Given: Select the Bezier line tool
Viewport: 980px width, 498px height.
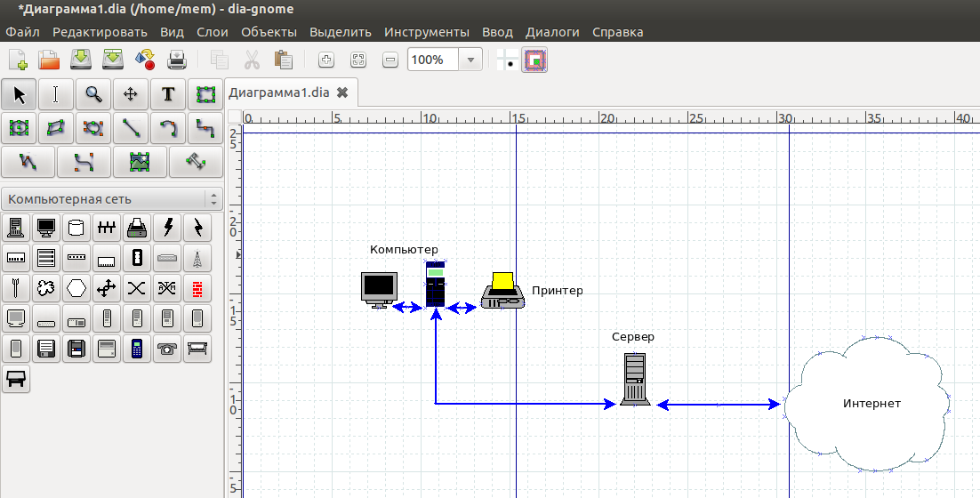Looking at the screenshot, I should coord(84,162).
